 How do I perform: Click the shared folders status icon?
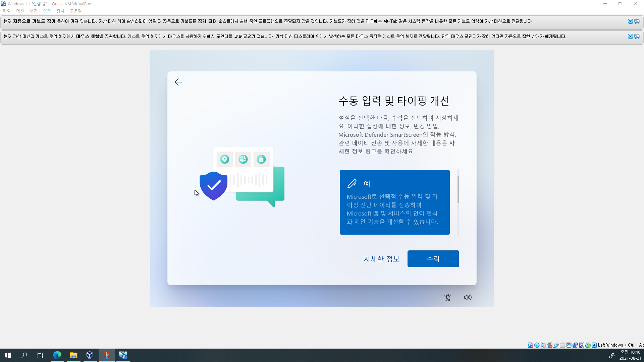(562, 345)
